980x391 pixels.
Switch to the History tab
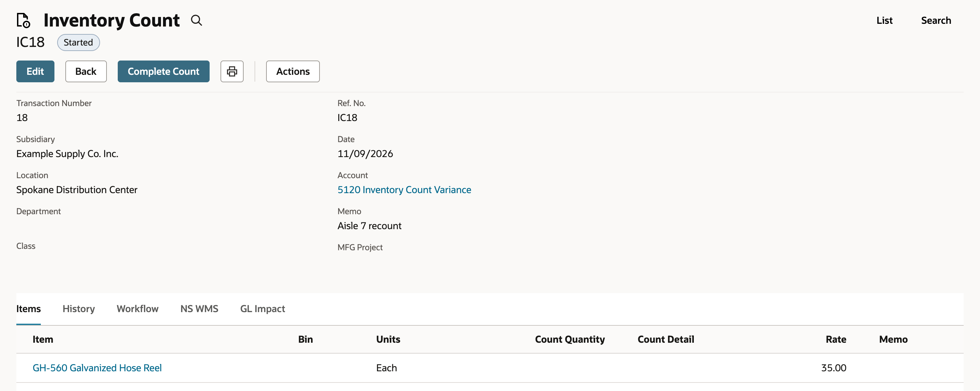pos(79,308)
